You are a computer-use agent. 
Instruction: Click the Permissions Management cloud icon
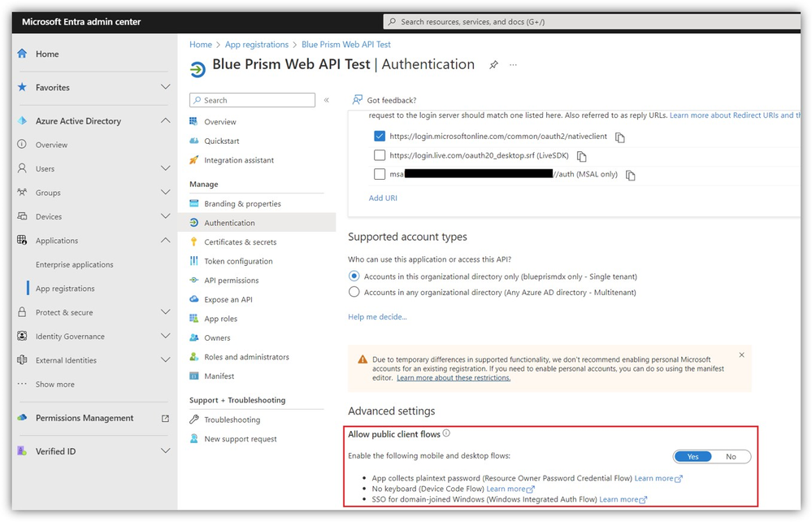click(x=22, y=417)
